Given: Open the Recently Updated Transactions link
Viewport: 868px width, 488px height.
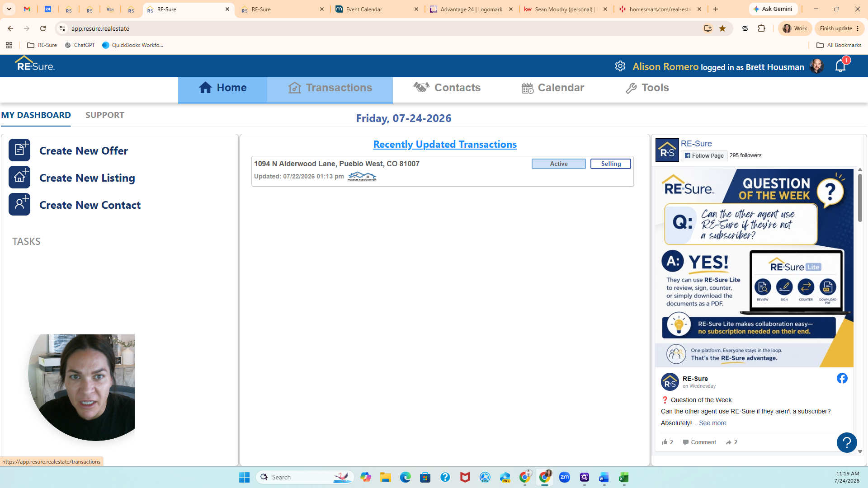Looking at the screenshot, I should coord(445,144).
